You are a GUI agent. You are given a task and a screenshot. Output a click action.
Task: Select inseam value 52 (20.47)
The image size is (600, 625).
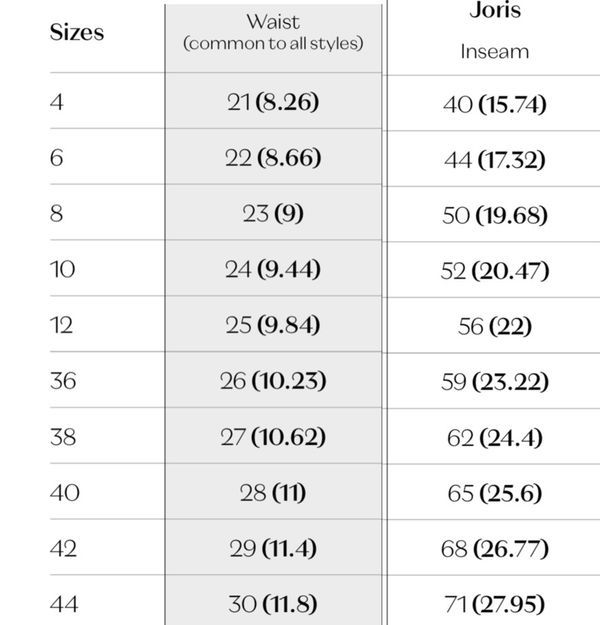(494, 270)
